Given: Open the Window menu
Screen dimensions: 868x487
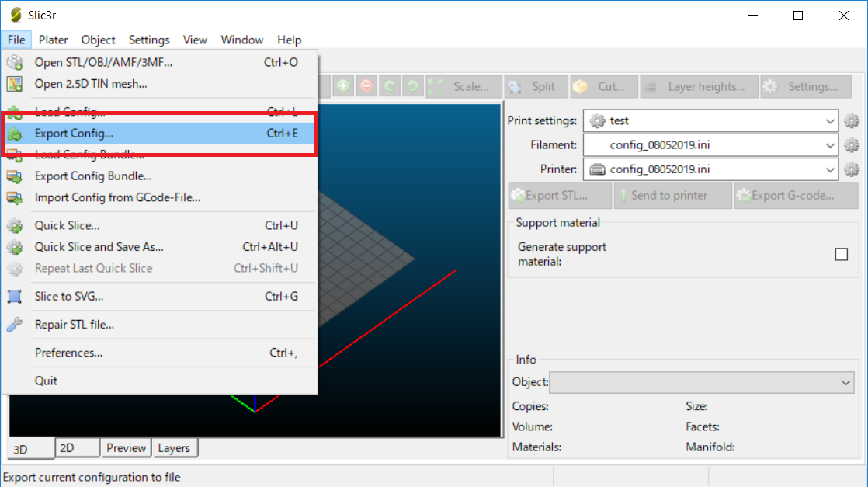Looking at the screenshot, I should (242, 40).
